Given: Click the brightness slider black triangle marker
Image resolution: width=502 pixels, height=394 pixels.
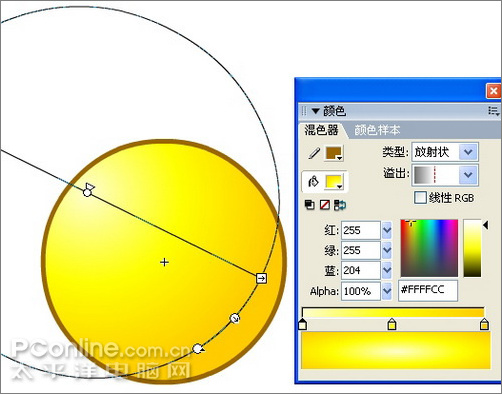Looking at the screenshot, I should pyautogui.click(x=486, y=225).
